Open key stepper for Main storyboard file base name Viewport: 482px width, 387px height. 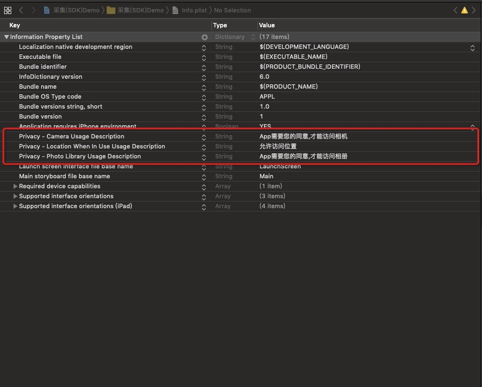pyautogui.click(x=204, y=177)
